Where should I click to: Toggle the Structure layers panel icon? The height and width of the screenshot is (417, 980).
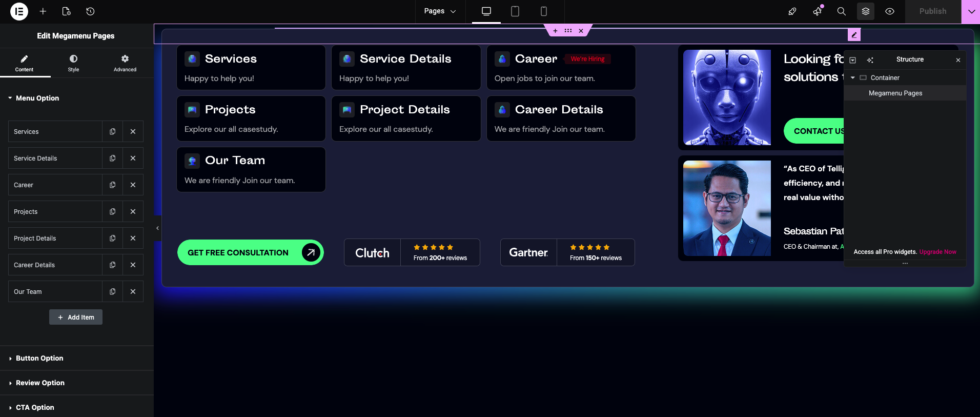(x=865, y=11)
